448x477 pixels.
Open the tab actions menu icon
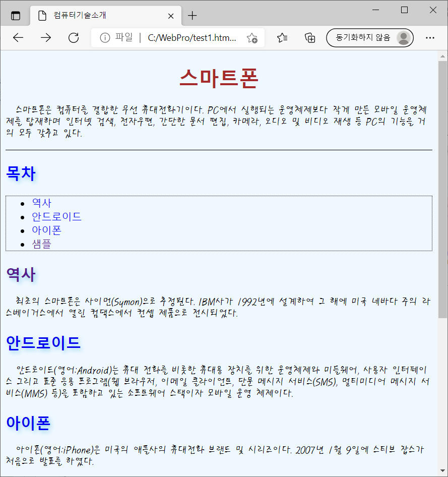coord(16,15)
